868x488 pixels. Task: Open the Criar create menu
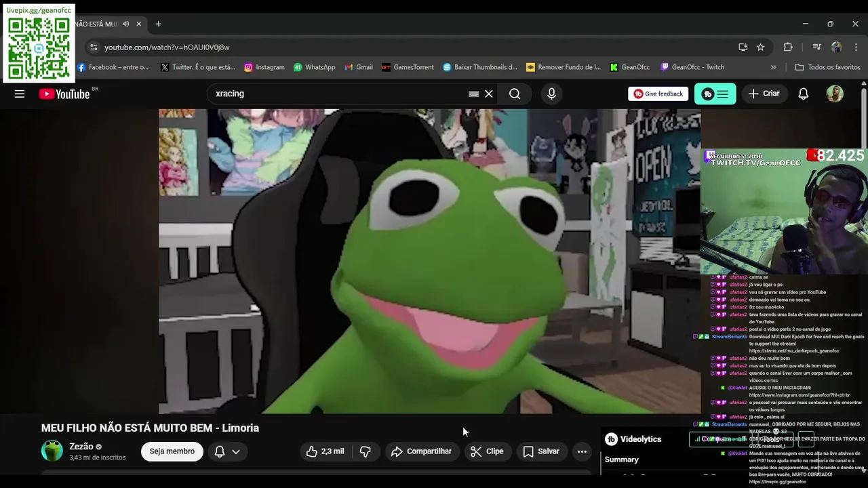coord(764,94)
